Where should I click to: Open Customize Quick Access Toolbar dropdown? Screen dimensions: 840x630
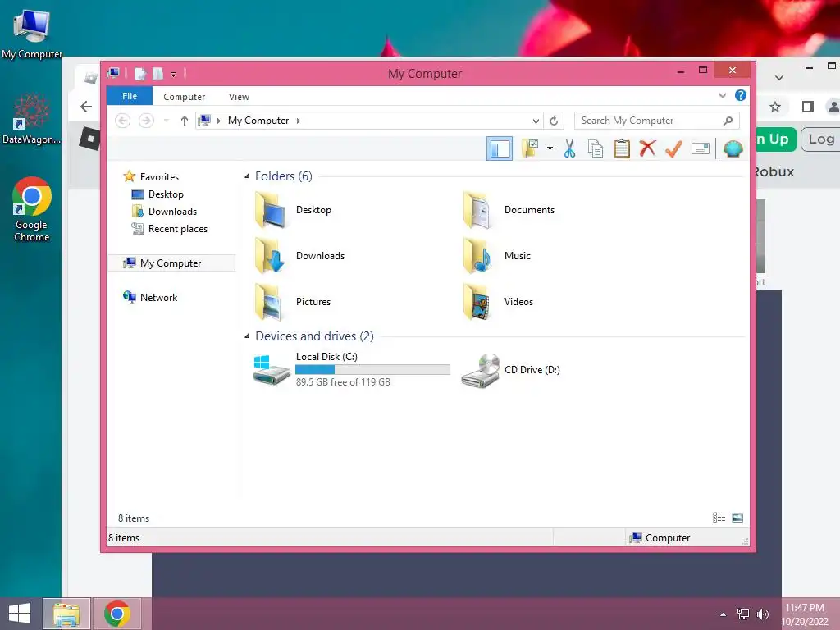[174, 75]
